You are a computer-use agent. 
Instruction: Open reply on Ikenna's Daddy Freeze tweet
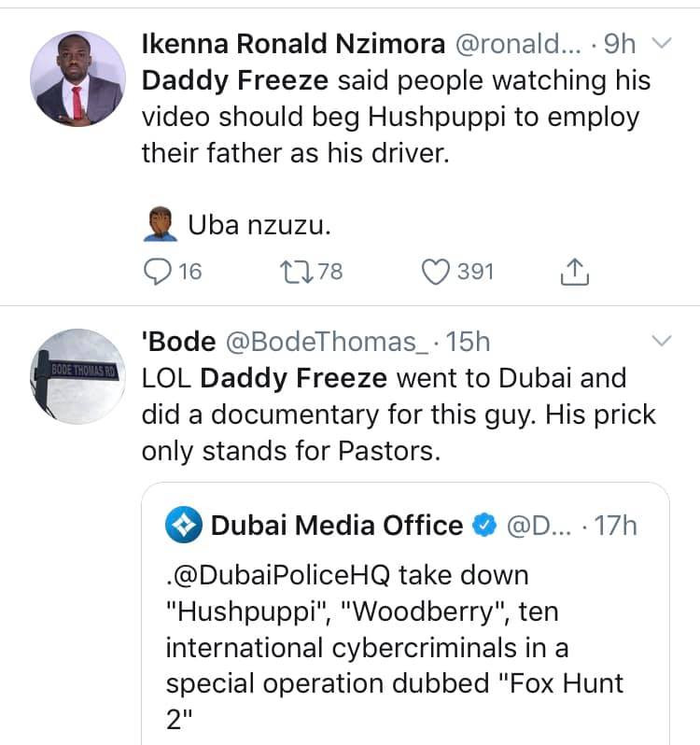pyautogui.click(x=157, y=272)
